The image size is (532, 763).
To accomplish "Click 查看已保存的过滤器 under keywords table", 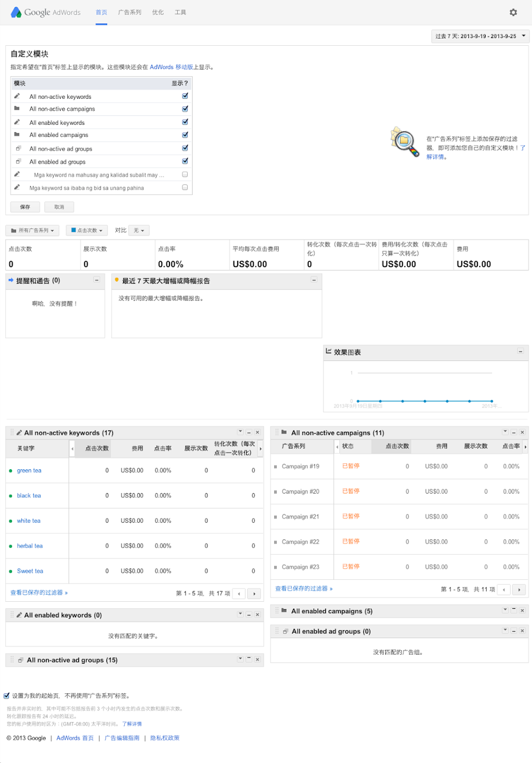I will pyautogui.click(x=39, y=592).
